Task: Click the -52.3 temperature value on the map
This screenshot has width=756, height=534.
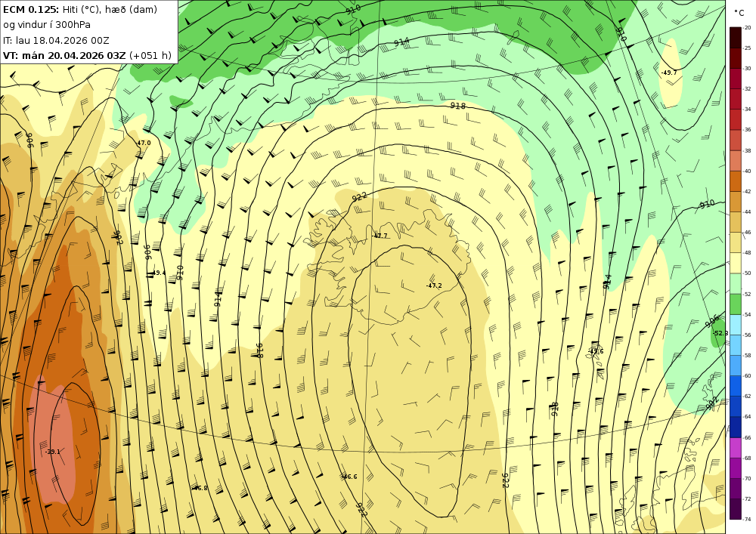Action: (720, 333)
